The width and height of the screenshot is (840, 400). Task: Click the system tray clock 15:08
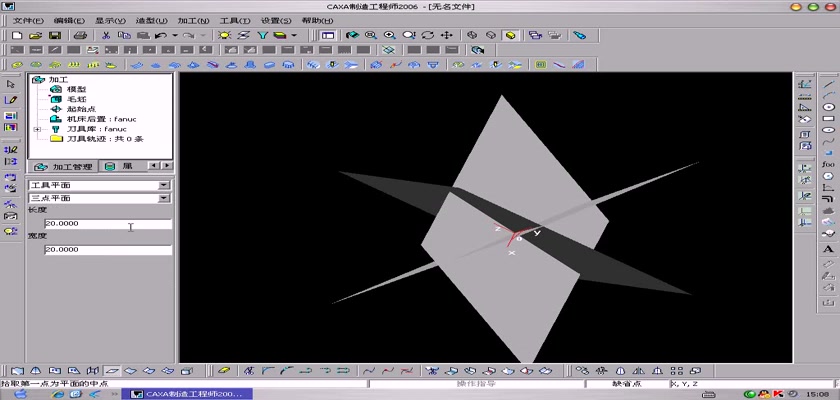(819, 394)
